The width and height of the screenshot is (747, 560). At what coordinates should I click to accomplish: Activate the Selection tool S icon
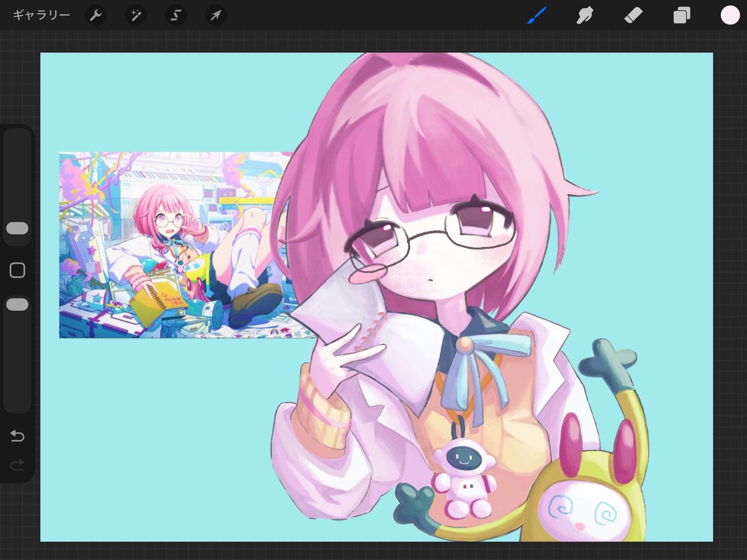(x=176, y=15)
